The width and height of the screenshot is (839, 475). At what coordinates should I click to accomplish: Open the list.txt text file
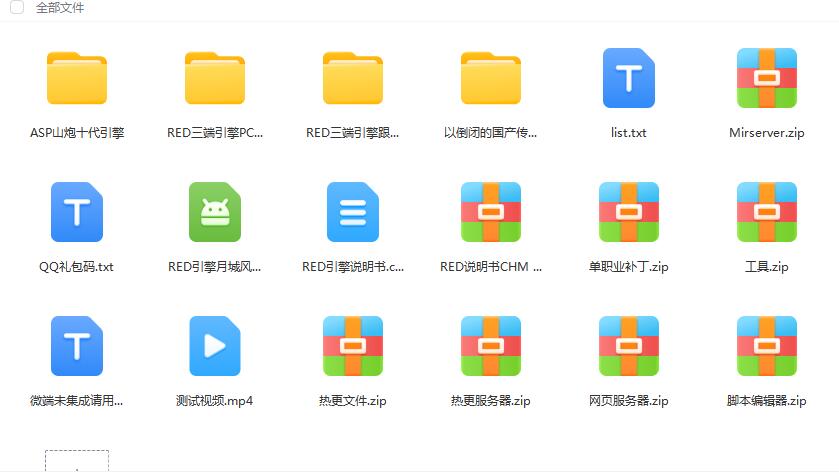coord(628,78)
